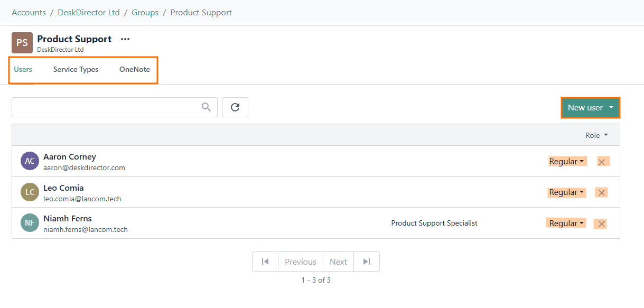The height and width of the screenshot is (308, 644).
Task: Navigate to Accounts breadcrumb link
Action: tap(29, 12)
